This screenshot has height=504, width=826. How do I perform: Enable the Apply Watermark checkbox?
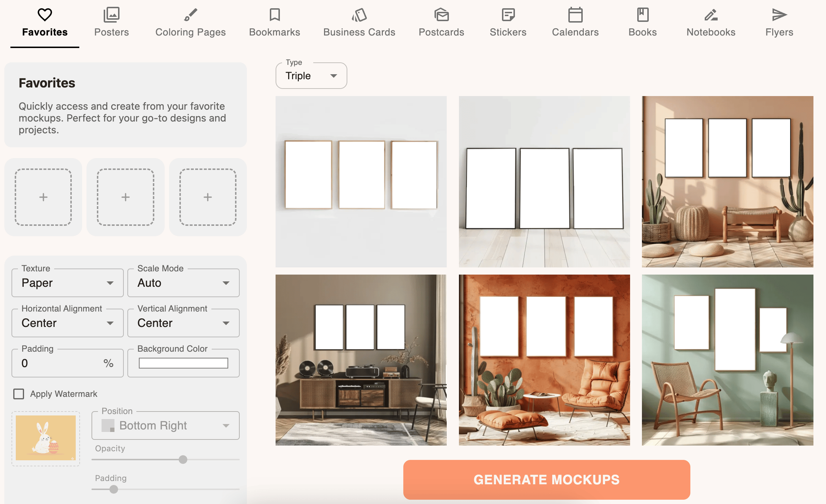pos(19,394)
